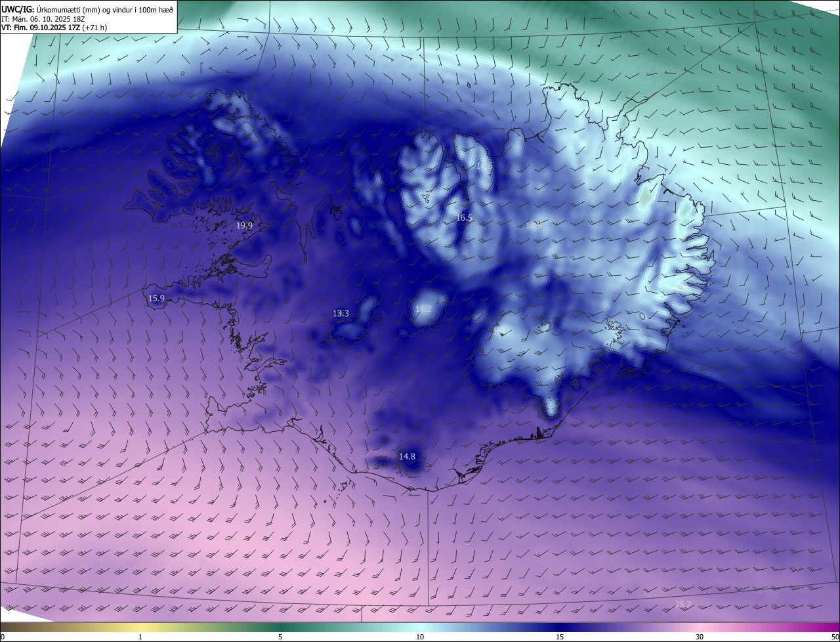Click the 19.9 value label on the map
The width and height of the screenshot is (840, 642).
tap(244, 225)
